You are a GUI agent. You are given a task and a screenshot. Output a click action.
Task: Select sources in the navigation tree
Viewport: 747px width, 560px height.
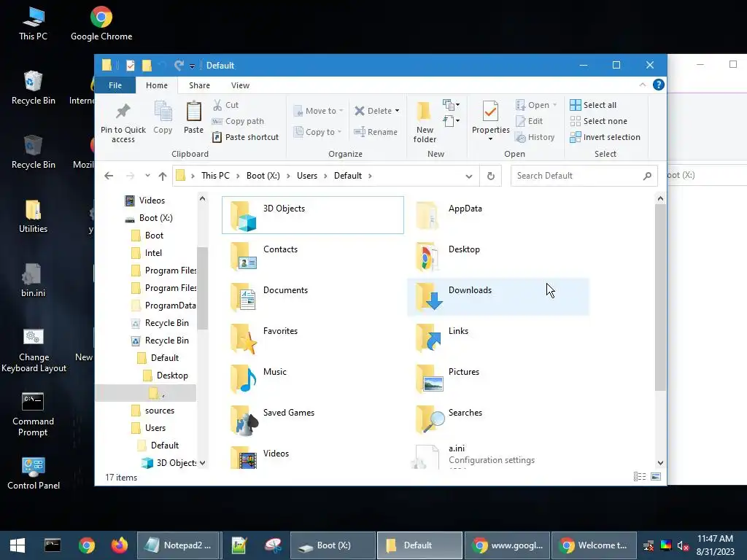tap(160, 411)
